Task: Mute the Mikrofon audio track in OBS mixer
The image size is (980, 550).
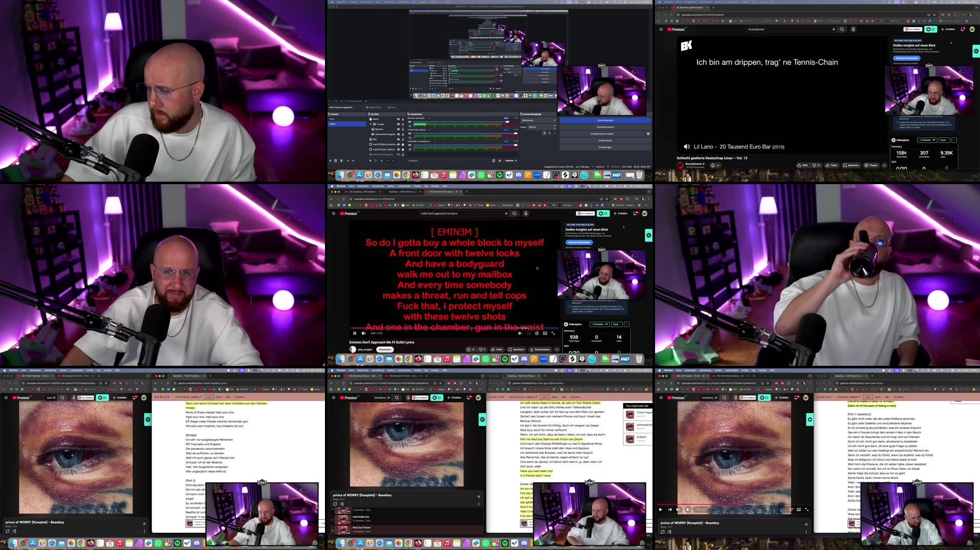Action: click(410, 122)
